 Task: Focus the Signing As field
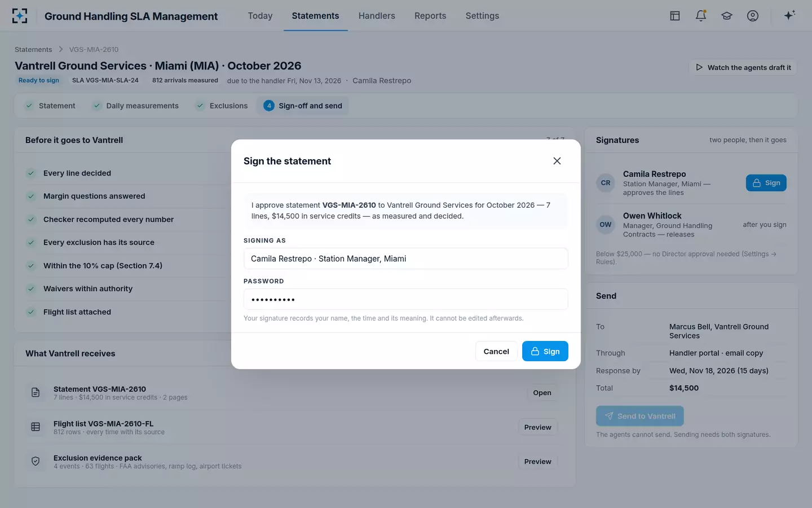406,259
